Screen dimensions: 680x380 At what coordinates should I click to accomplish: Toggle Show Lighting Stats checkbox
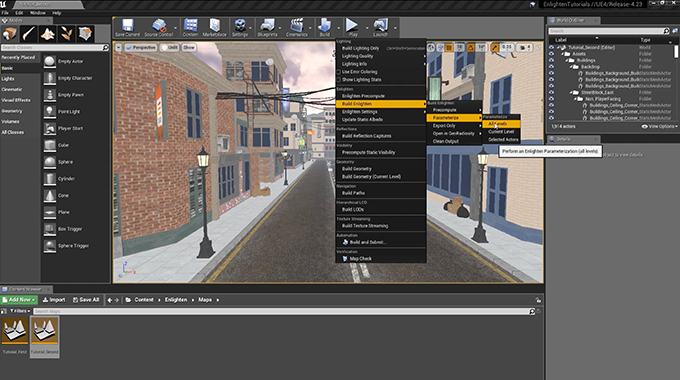pos(339,80)
